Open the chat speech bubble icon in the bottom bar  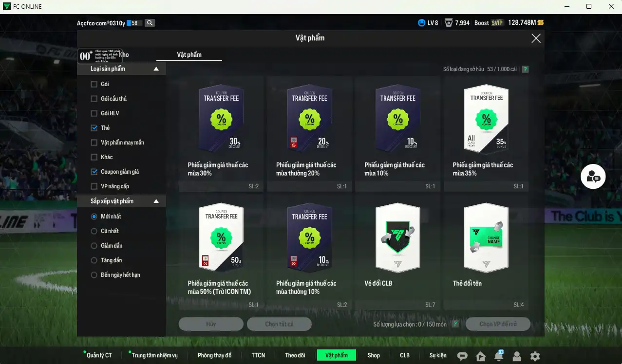click(x=462, y=356)
